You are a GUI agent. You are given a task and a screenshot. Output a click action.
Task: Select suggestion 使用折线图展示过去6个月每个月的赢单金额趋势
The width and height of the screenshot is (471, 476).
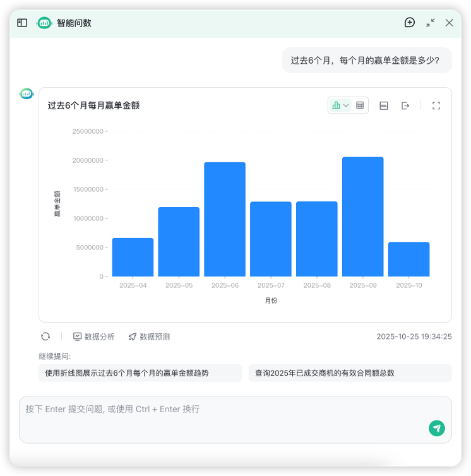140,373
